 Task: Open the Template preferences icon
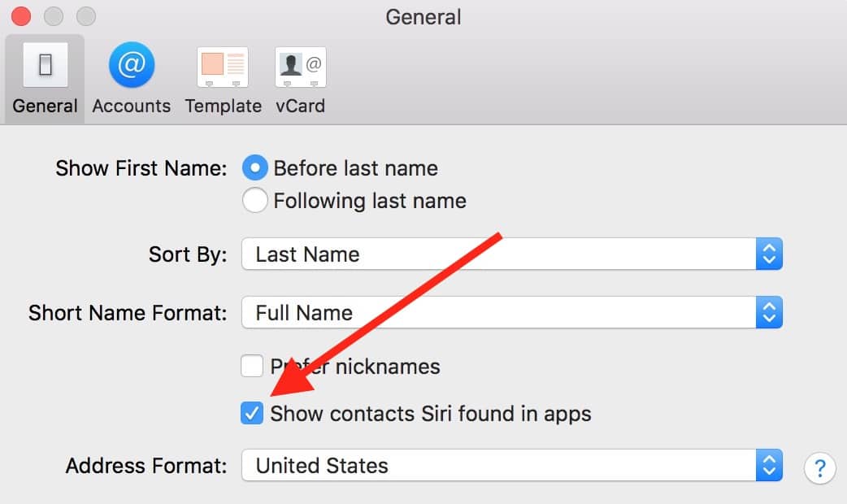tap(223, 67)
